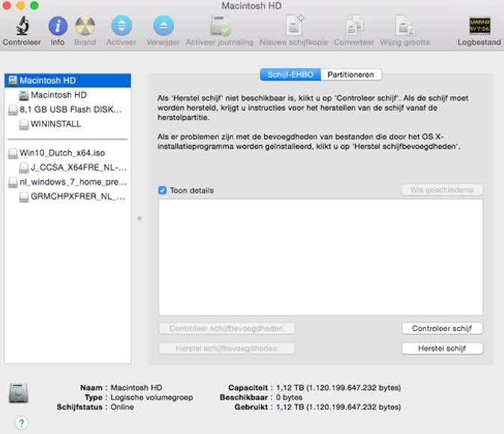
Task: Select the GRMCHPXFRER_NL volume
Action: pyautogui.click(x=68, y=196)
